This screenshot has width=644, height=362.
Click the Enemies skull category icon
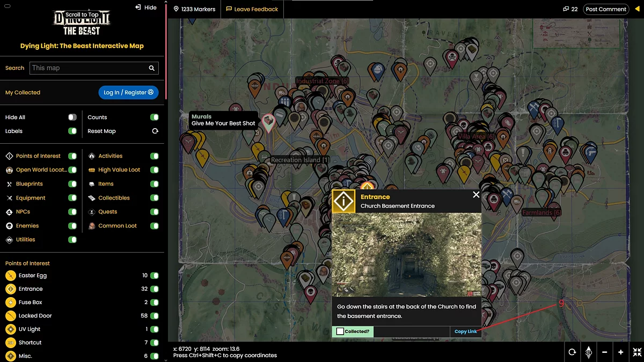[9, 226]
